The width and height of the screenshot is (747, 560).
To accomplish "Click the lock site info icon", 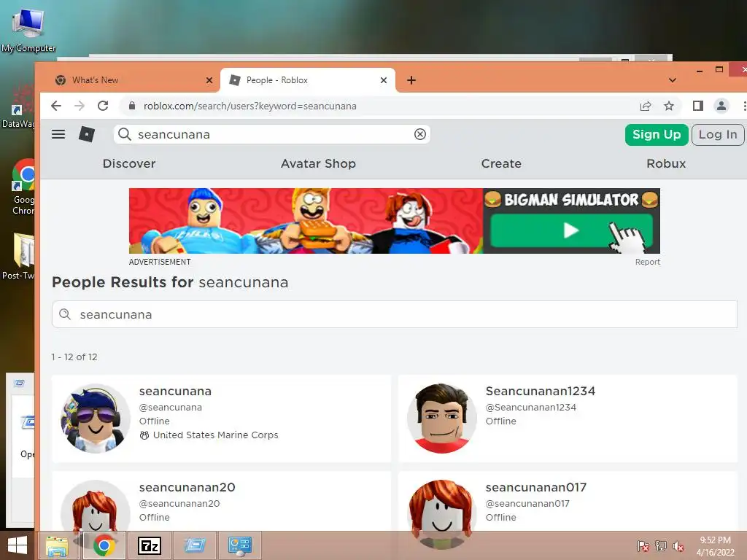I will point(132,106).
